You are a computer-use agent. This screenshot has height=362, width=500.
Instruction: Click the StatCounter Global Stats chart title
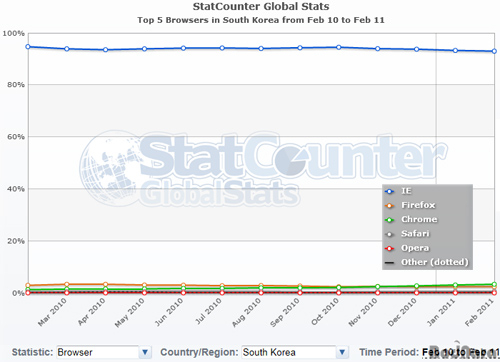261,6
